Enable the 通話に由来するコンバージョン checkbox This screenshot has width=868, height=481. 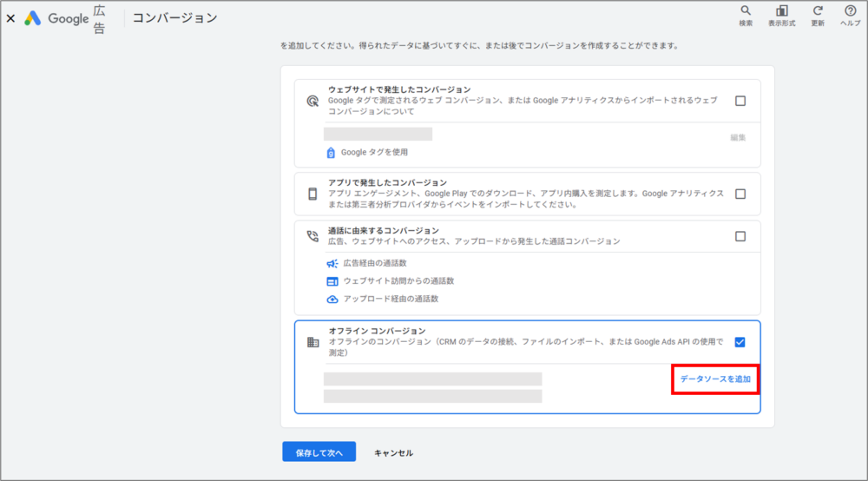pyautogui.click(x=740, y=236)
